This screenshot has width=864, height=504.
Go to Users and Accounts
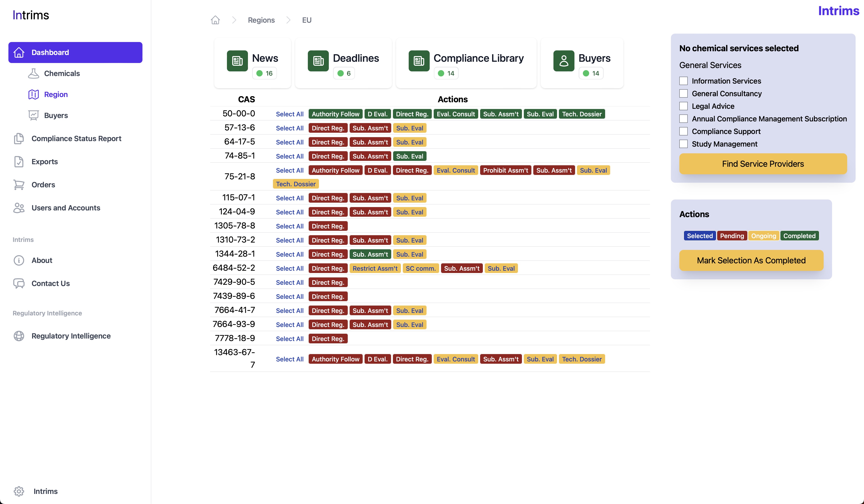(x=66, y=208)
